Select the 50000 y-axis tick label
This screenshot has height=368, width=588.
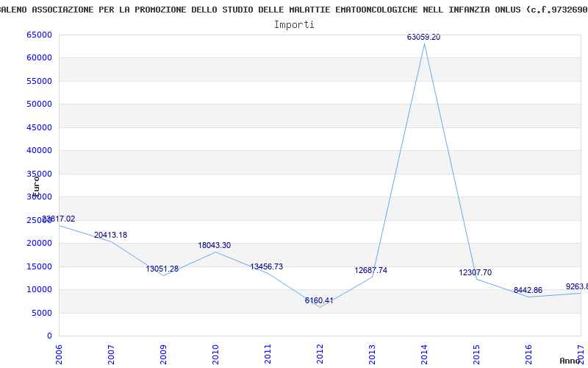(x=39, y=104)
